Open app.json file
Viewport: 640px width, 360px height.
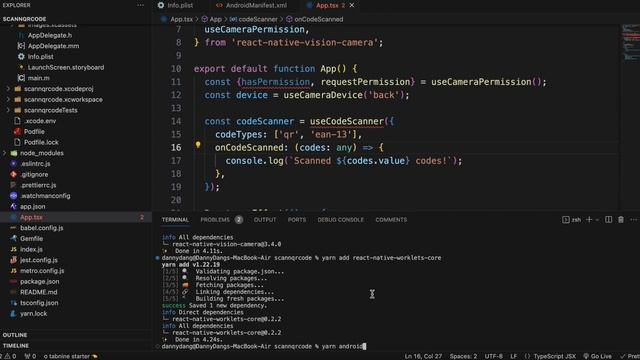pos(33,207)
